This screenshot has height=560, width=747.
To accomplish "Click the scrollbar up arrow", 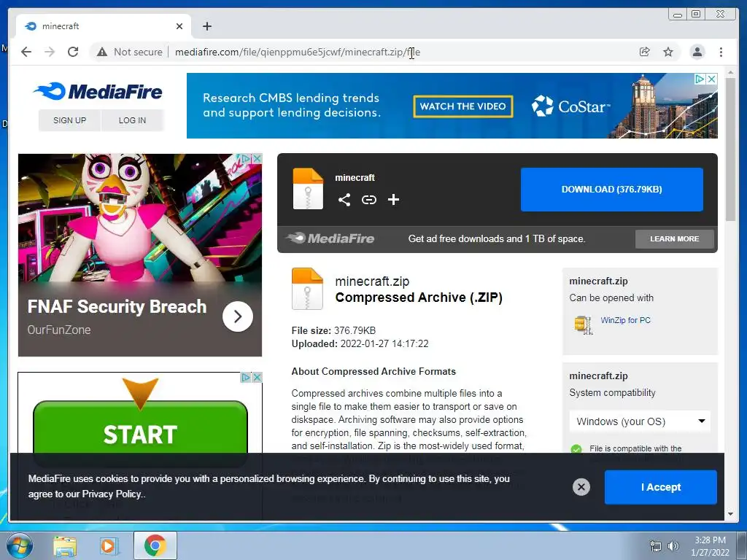I will point(730,72).
